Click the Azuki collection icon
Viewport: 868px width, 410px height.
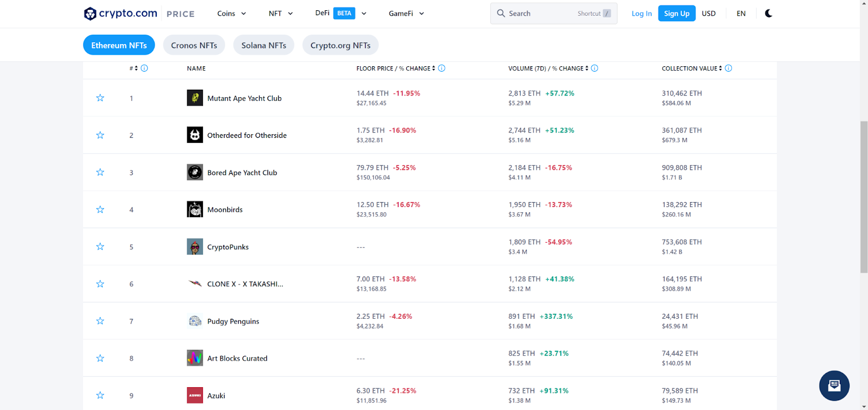coord(195,395)
